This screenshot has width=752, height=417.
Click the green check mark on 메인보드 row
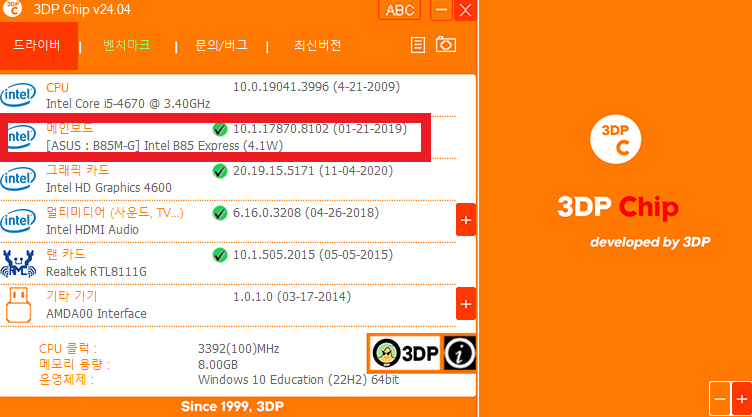[x=220, y=129]
